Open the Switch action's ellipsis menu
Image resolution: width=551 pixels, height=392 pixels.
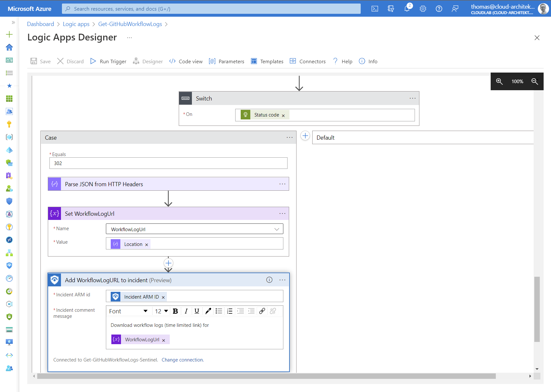412,98
